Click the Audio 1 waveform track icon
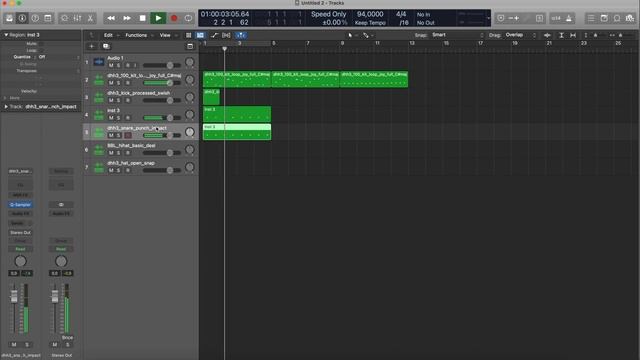Screen dimensions: 640x360 (x=99, y=62)
